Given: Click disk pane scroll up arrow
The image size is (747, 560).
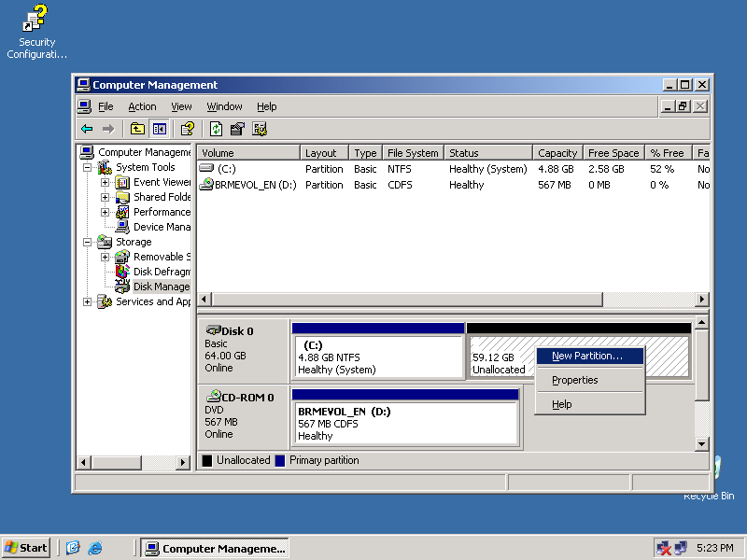Looking at the screenshot, I should click(x=702, y=322).
